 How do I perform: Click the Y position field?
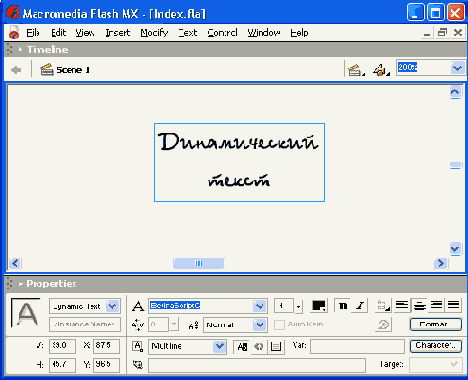(x=106, y=365)
